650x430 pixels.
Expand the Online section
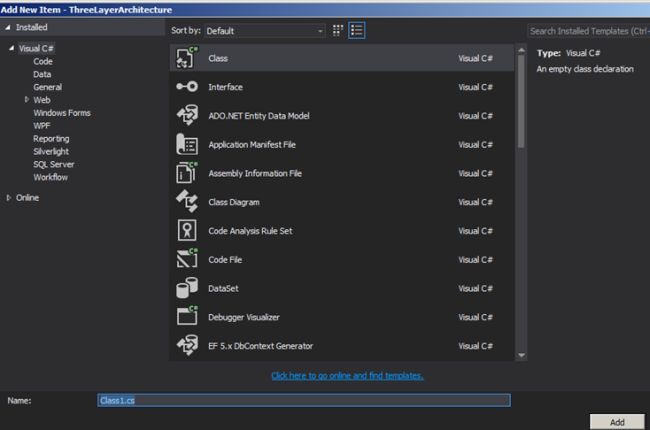pyautogui.click(x=8, y=198)
